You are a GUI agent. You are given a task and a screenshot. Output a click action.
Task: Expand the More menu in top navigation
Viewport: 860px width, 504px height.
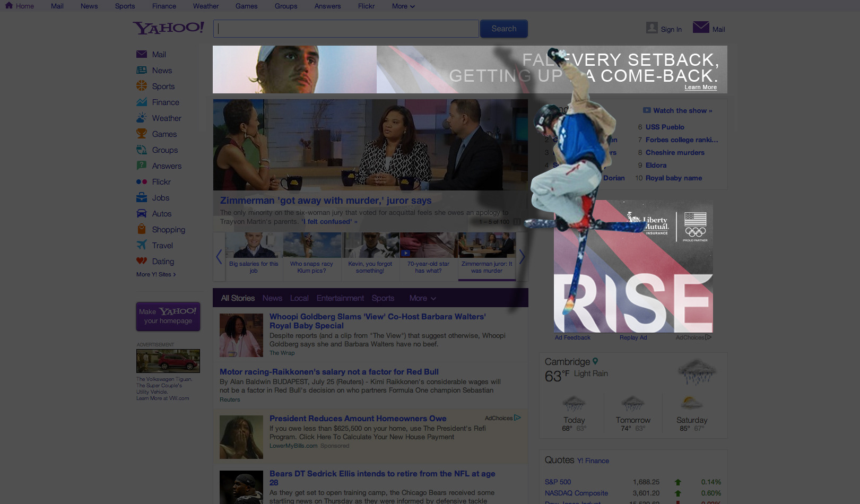(403, 6)
